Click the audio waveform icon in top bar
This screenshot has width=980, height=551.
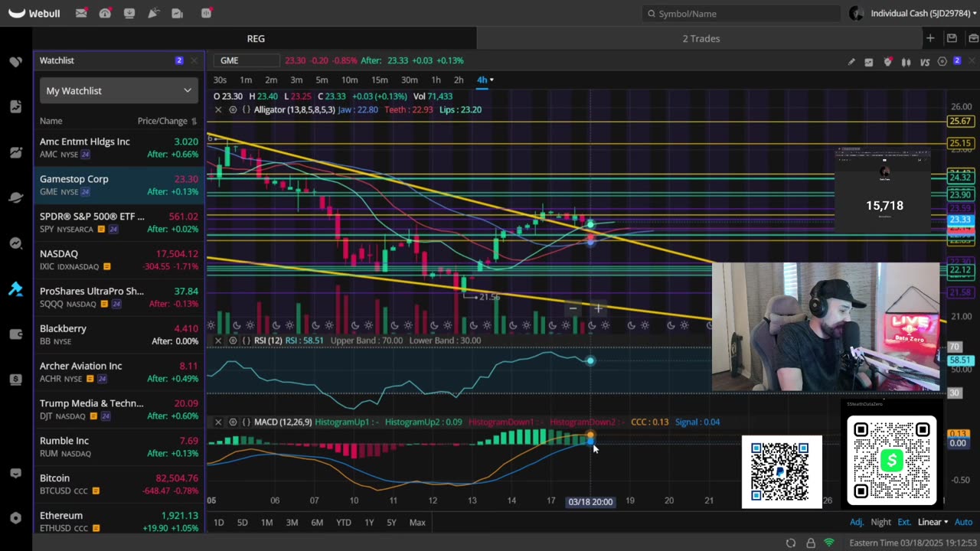[206, 13]
